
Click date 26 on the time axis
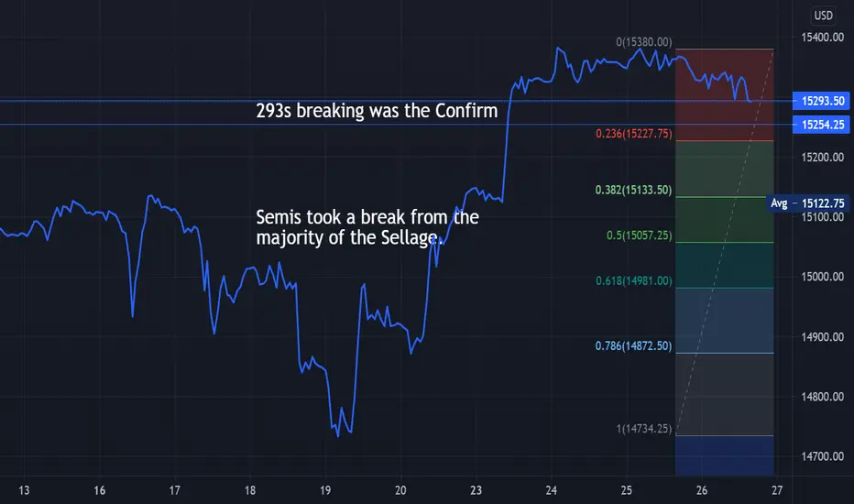click(x=702, y=490)
